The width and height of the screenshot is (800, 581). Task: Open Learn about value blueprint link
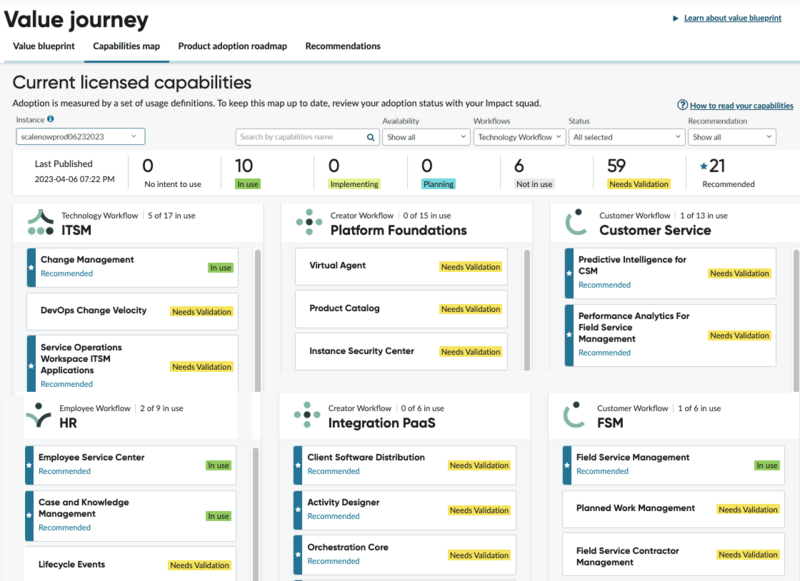coord(733,18)
